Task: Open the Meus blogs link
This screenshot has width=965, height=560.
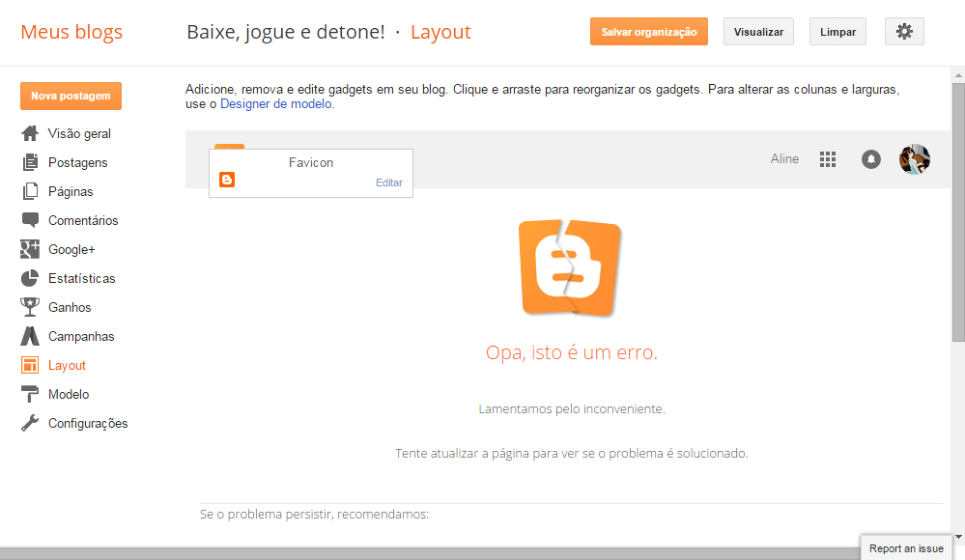Action: [71, 32]
